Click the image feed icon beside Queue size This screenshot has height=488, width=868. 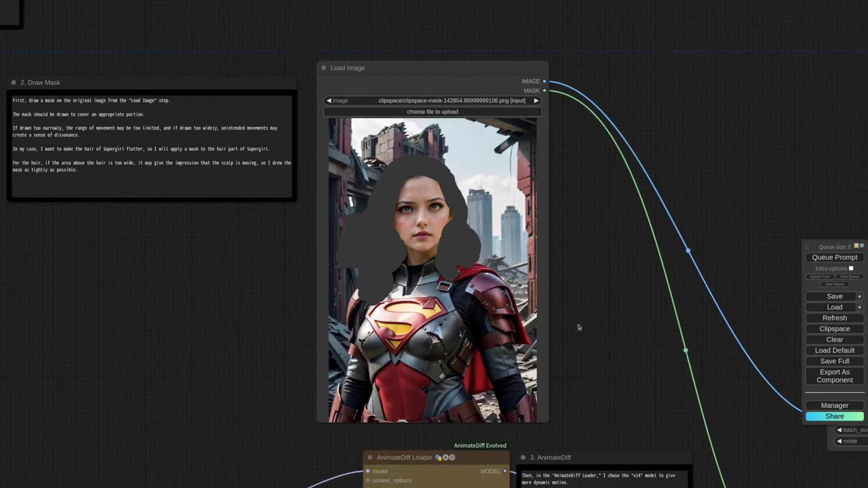click(856, 245)
